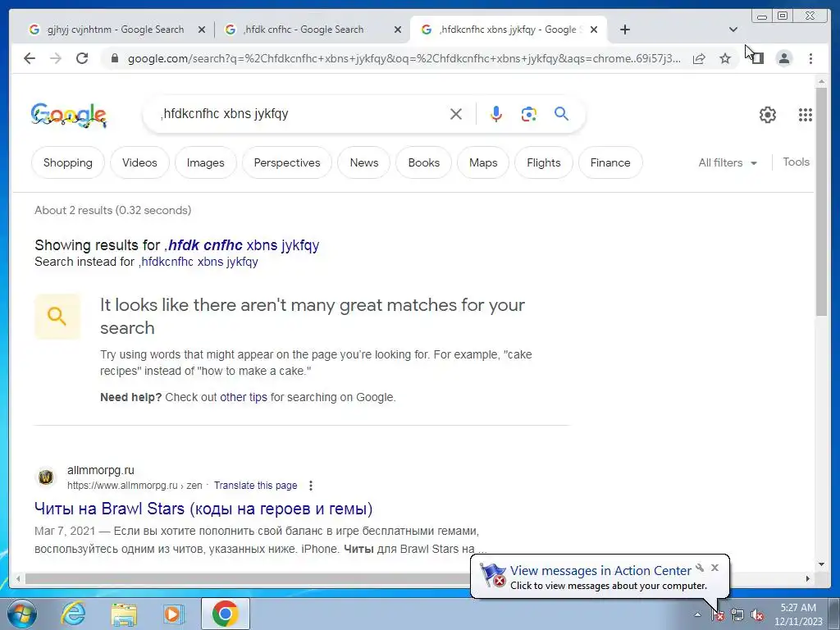
Task: Click the Chrome address bar URL
Action: click(404, 58)
